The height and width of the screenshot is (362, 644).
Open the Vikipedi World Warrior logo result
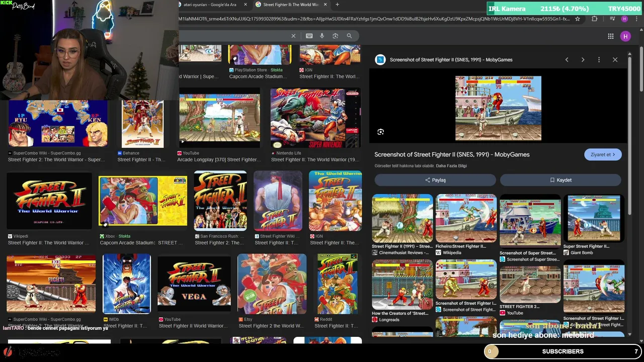[x=49, y=201]
